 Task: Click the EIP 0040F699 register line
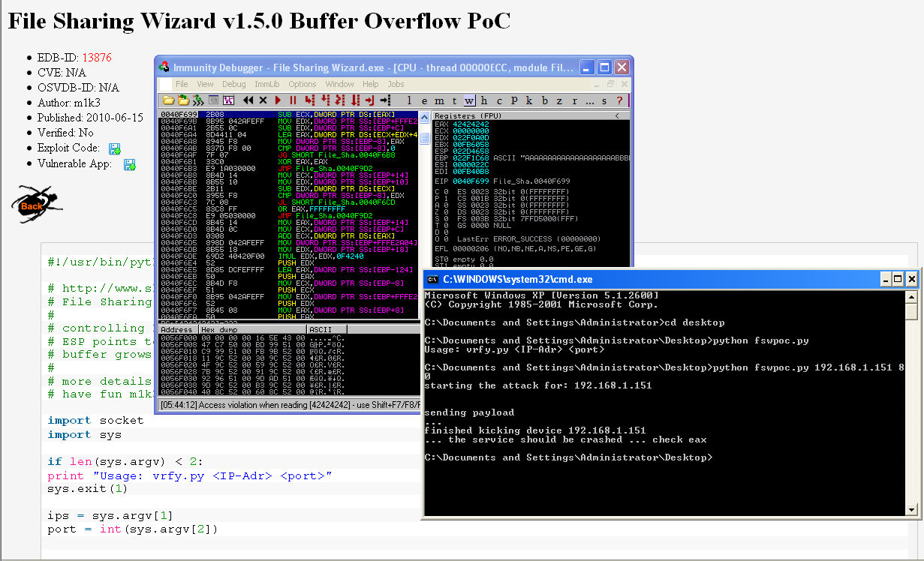[501, 181]
